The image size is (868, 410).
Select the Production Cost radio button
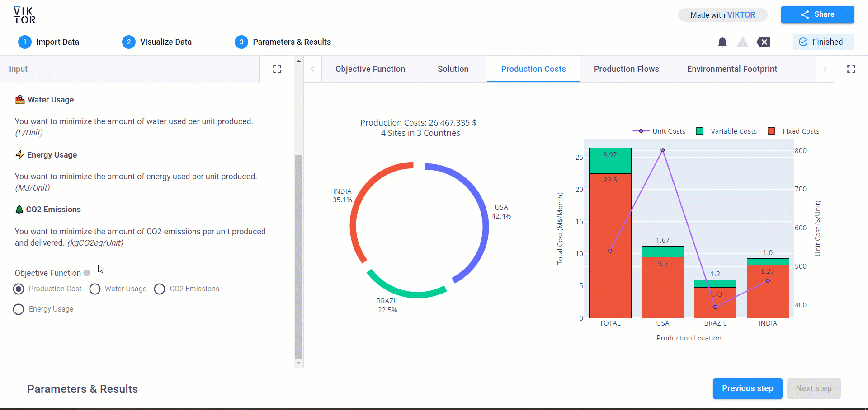[19, 289]
